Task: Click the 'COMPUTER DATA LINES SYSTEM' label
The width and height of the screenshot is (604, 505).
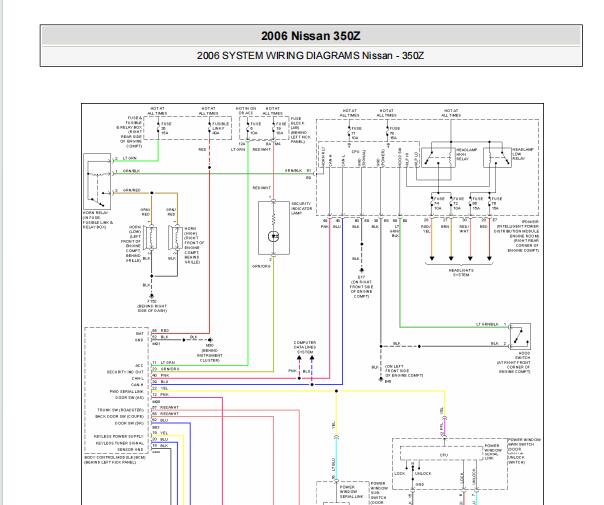Action: point(305,347)
